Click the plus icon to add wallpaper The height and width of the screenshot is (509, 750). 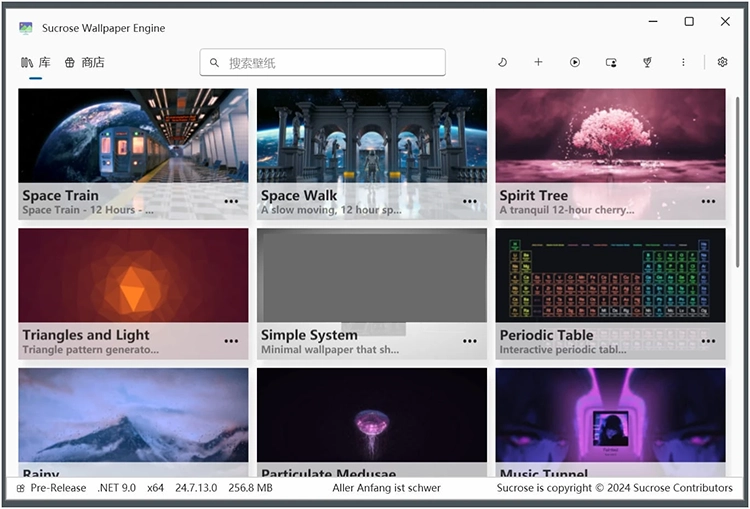point(538,62)
